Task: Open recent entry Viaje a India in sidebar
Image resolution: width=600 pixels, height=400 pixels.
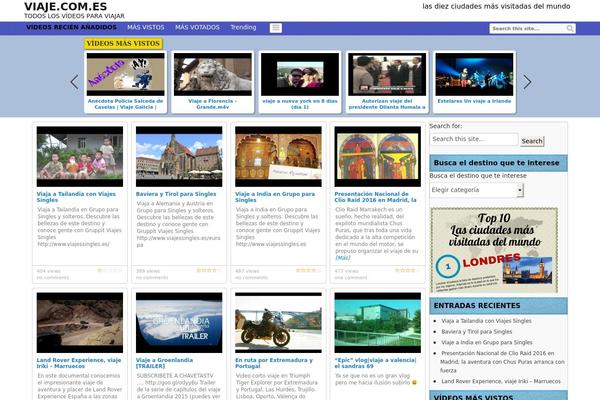Action: pyautogui.click(x=486, y=342)
